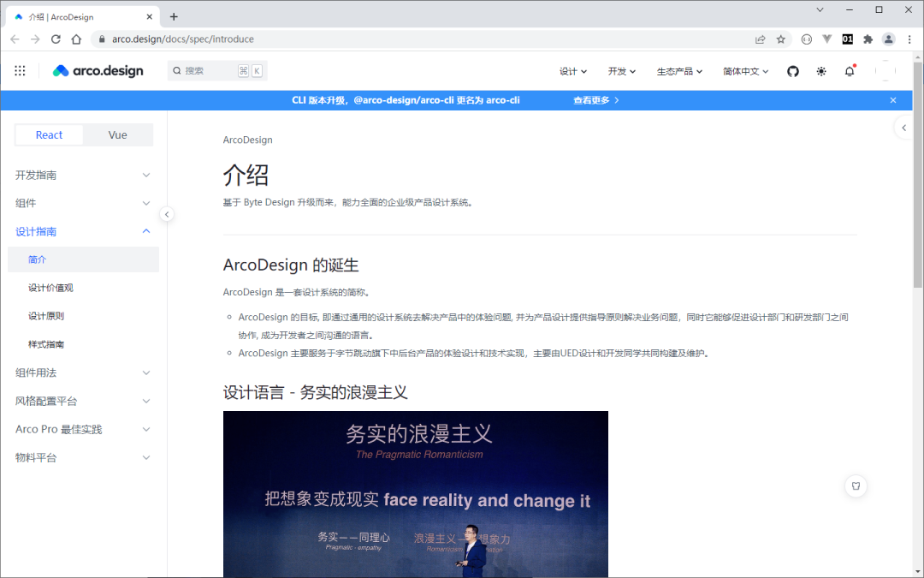
Task: Collapse the left sidebar menu arrow
Action: [x=167, y=214]
